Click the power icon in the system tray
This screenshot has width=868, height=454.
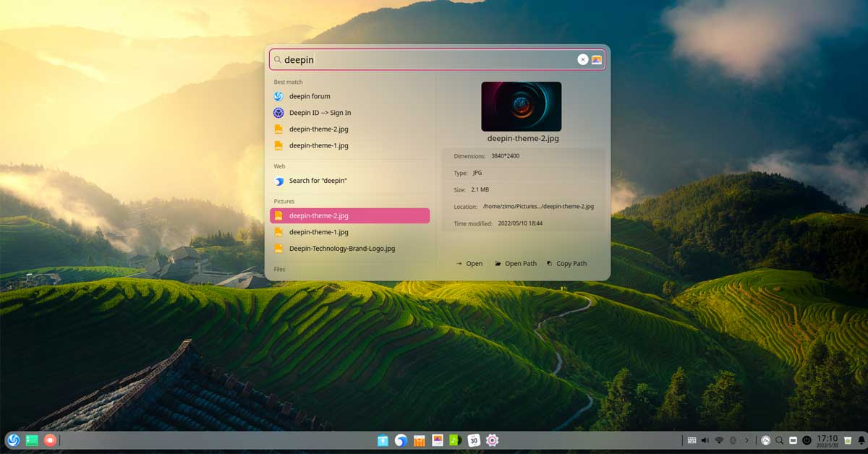click(x=805, y=440)
